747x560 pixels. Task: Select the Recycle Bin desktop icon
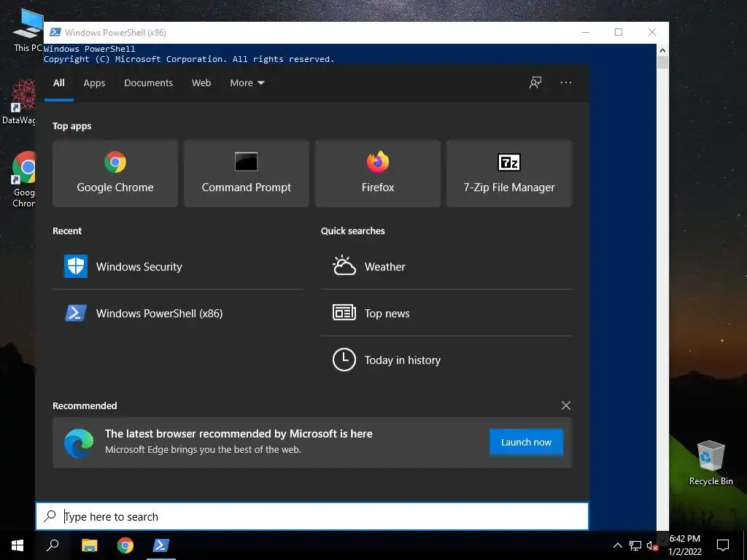(x=711, y=463)
